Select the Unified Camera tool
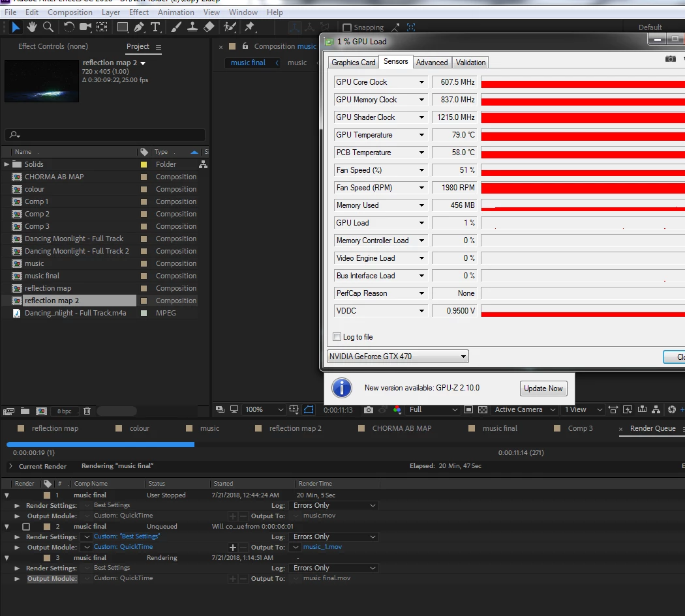 pyautogui.click(x=85, y=27)
